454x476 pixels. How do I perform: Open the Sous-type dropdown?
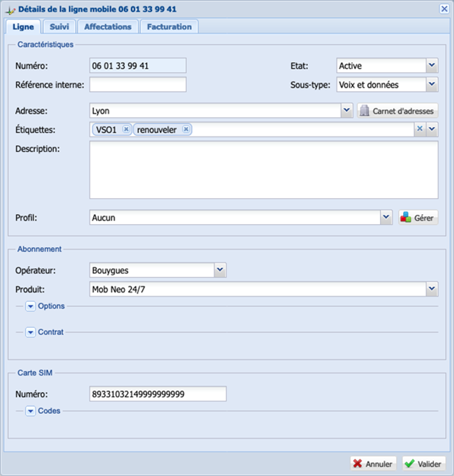point(432,85)
